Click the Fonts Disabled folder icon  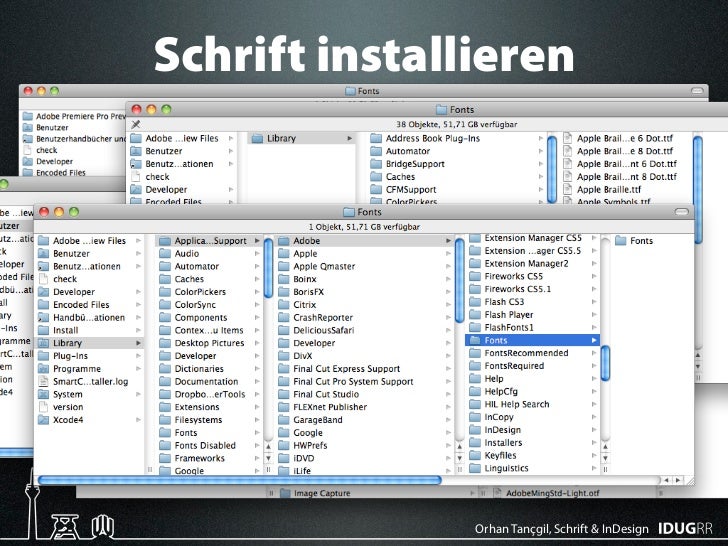coord(164,445)
